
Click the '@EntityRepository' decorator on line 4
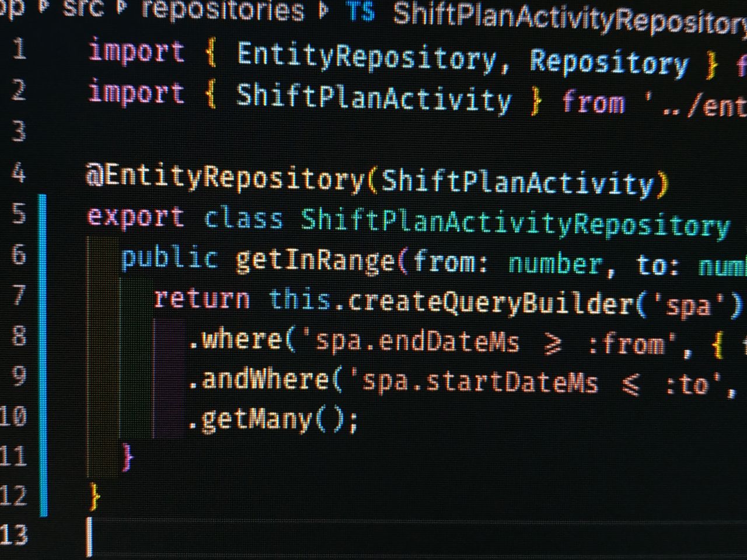(225, 177)
